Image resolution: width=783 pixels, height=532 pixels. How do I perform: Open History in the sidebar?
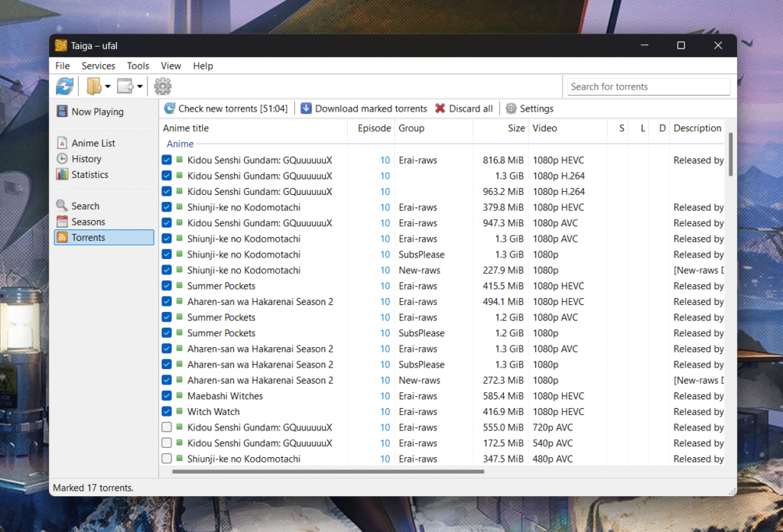click(104, 159)
